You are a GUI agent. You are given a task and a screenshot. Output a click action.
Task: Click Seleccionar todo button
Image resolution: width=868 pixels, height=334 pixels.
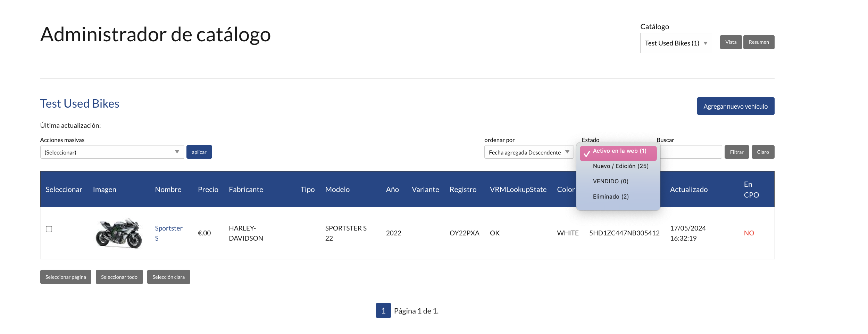click(119, 277)
